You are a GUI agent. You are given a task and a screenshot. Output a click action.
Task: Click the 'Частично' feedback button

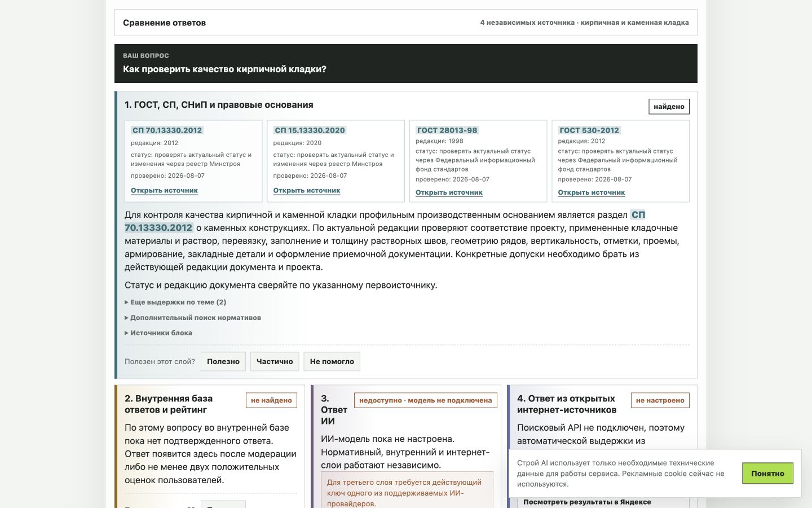275,361
